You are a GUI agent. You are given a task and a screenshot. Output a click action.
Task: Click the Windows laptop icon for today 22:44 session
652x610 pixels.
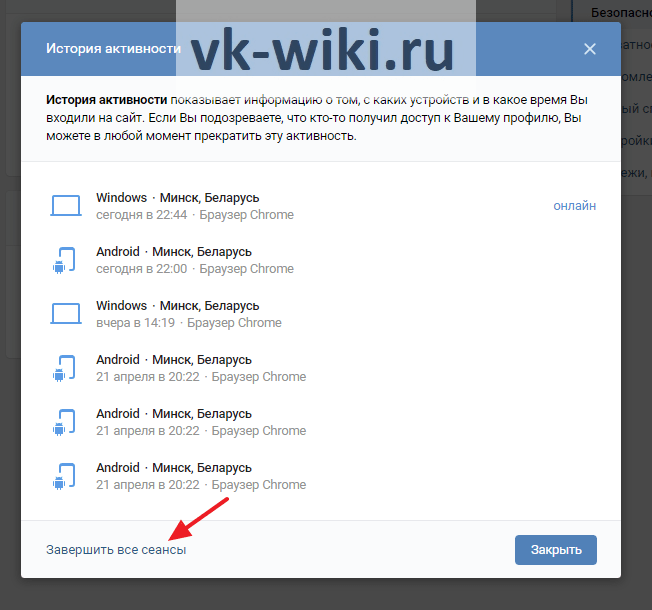click(66, 206)
